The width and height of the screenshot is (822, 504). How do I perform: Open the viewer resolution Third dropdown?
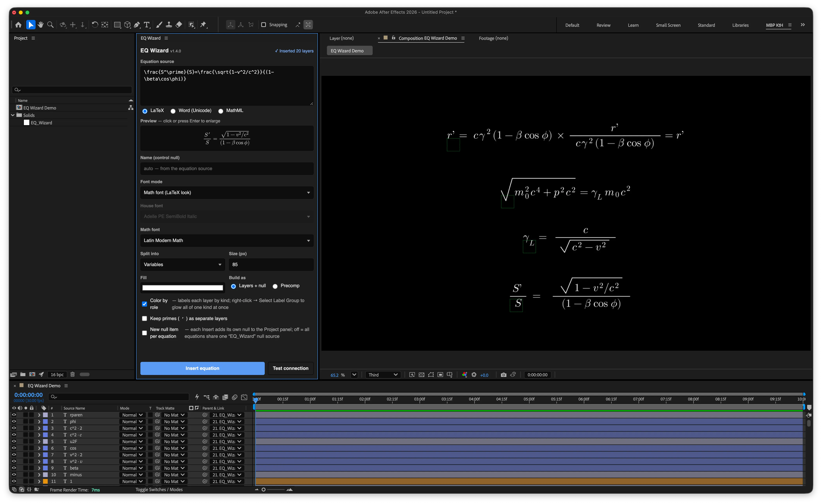point(383,375)
